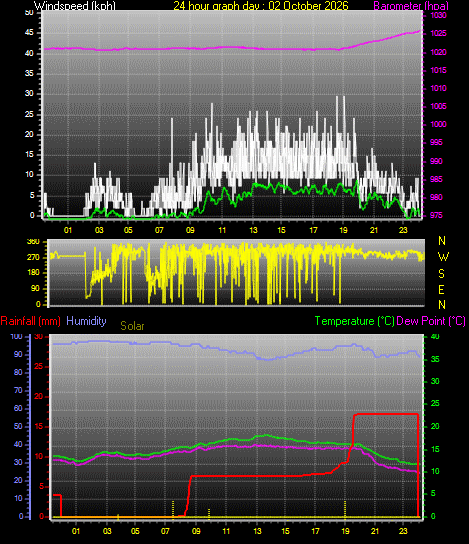469x544 pixels.
Task: Click the 1020 value on barometer axis
Action: point(438,52)
